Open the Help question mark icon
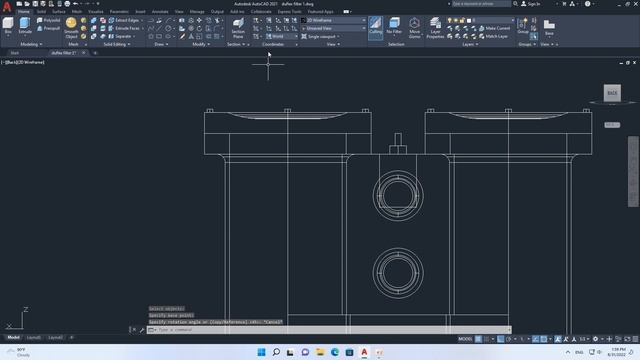The width and height of the screenshot is (640, 360). pyautogui.click(x=587, y=4)
